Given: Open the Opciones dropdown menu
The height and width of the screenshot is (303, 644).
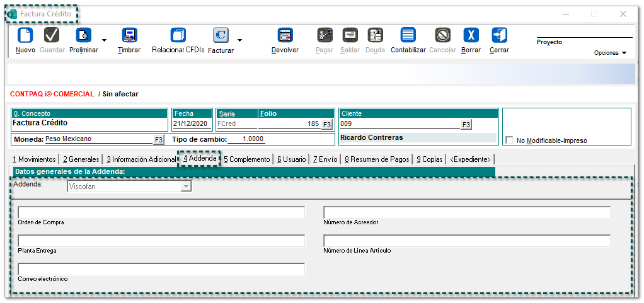Looking at the screenshot, I should tap(610, 53).
